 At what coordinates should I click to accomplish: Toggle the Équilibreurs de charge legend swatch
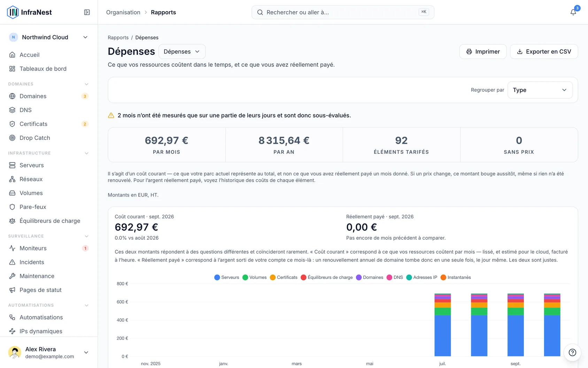tap(303, 277)
